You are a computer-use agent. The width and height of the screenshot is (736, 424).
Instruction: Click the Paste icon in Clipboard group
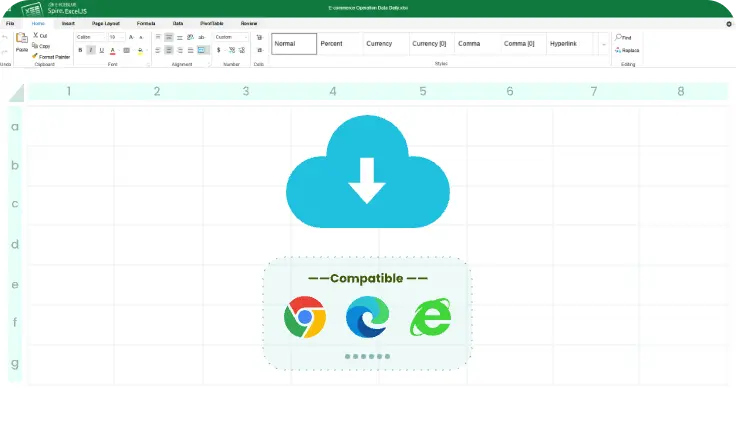21,41
